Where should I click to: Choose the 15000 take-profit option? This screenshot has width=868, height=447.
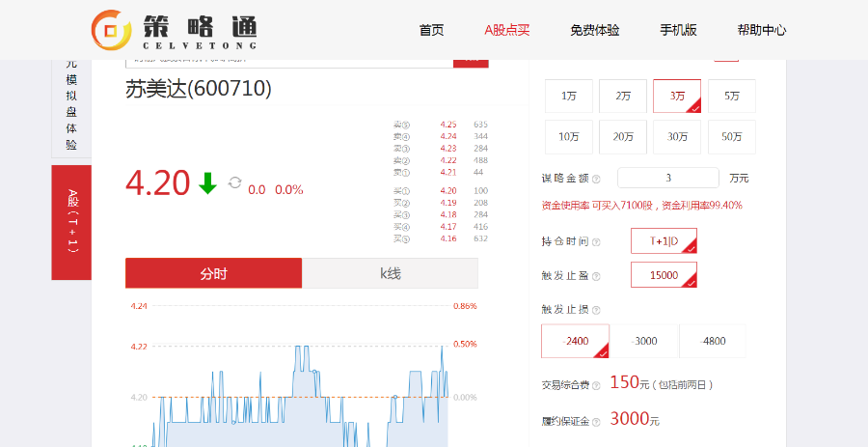pyautogui.click(x=664, y=275)
